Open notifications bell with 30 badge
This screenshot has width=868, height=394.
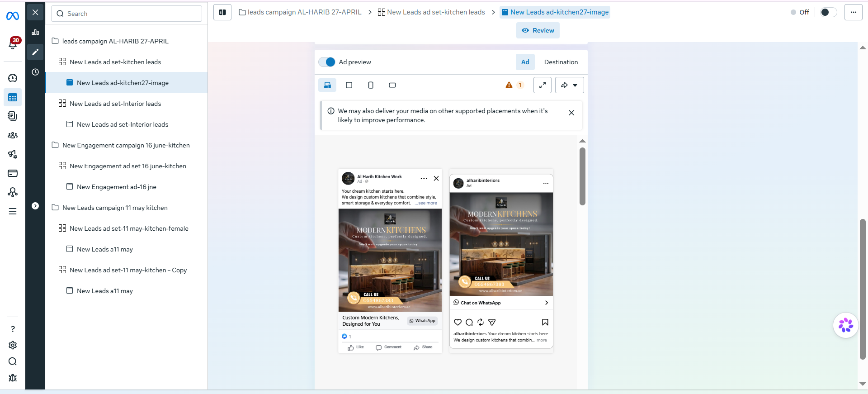pyautogui.click(x=14, y=43)
